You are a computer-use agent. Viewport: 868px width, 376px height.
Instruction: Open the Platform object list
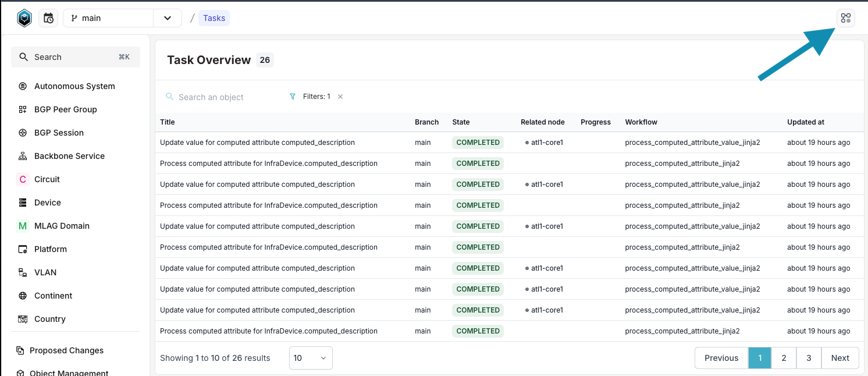49,249
